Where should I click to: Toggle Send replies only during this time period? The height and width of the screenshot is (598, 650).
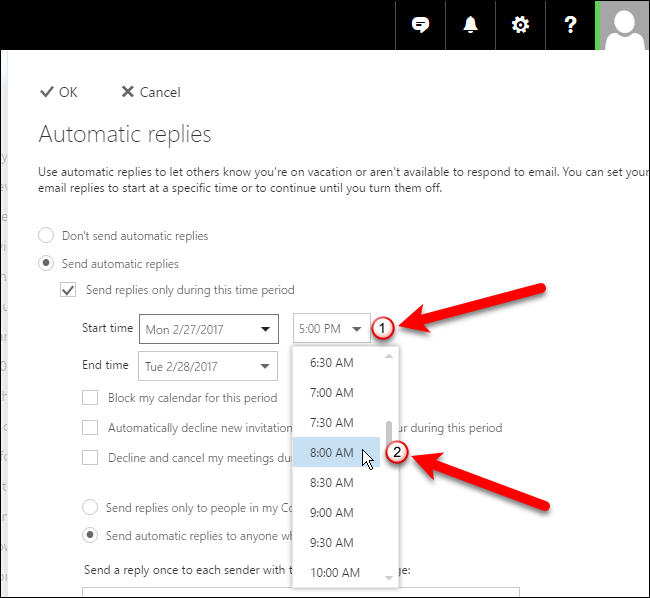[x=69, y=290]
